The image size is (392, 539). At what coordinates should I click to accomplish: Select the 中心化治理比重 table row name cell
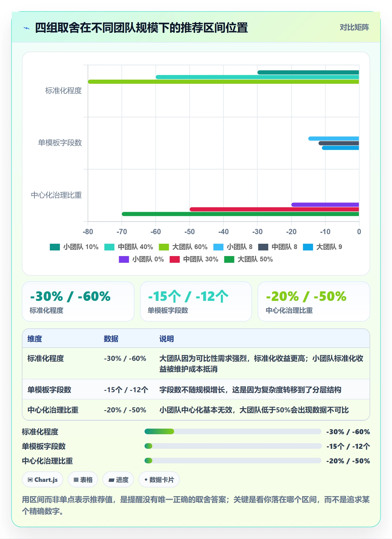pos(53,410)
